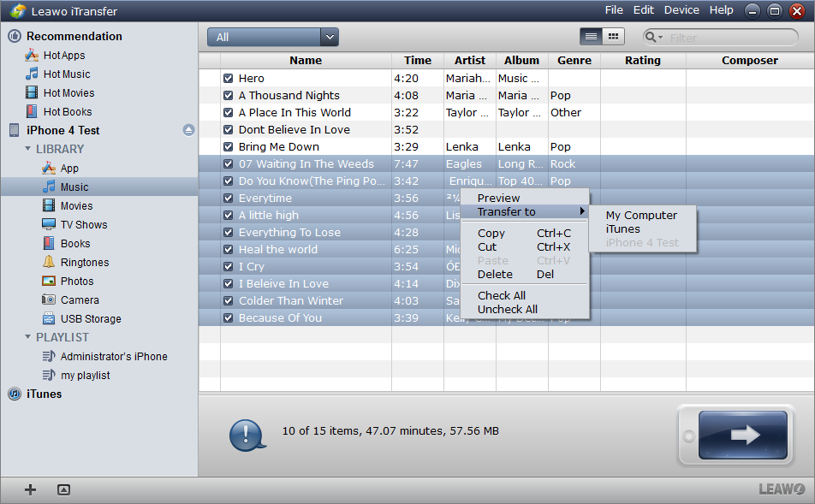815x504 pixels.
Task: Sort by Composer column header
Action: point(750,60)
